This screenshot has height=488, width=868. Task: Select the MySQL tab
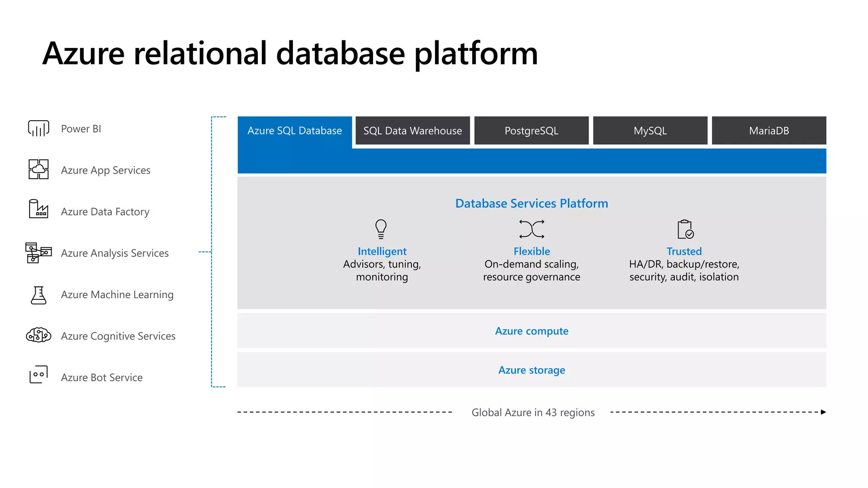[x=650, y=130]
